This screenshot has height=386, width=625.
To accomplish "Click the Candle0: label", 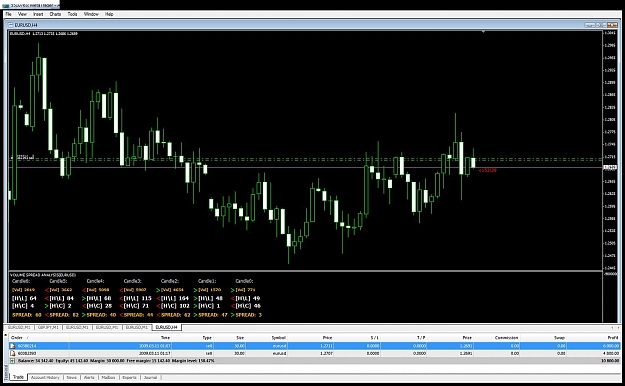I will (x=244, y=281).
